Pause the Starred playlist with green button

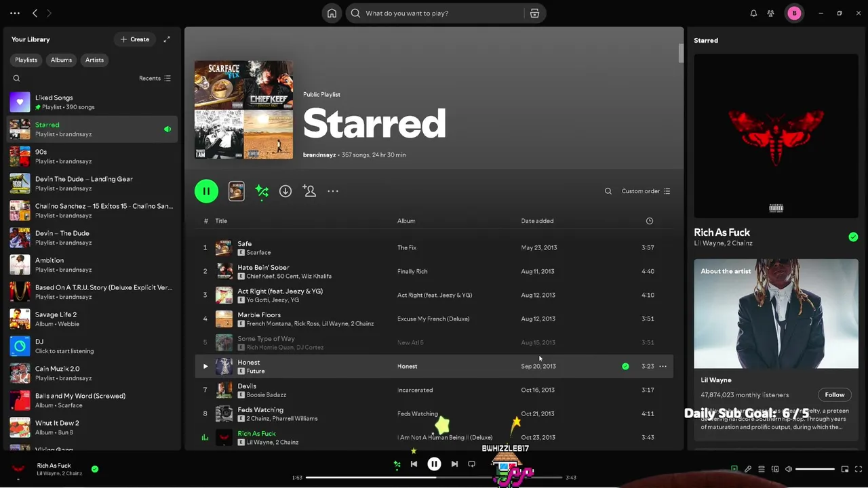pos(206,191)
